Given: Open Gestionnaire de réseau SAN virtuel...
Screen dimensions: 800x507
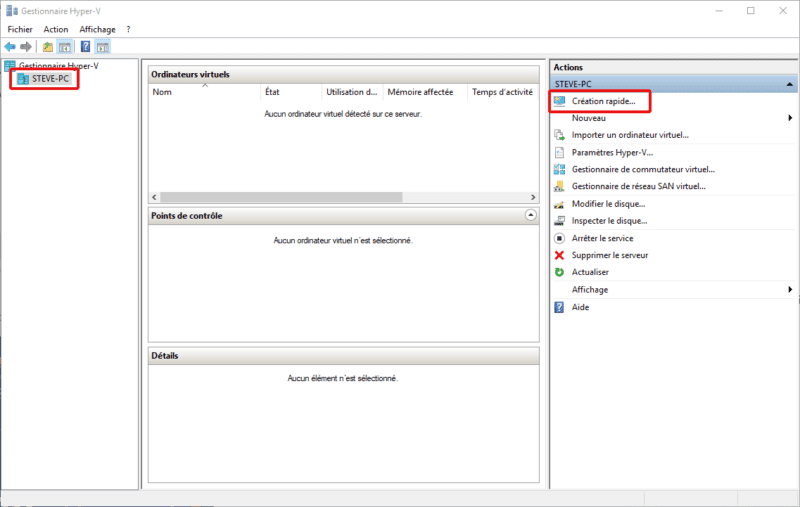Looking at the screenshot, I should tap(639, 186).
